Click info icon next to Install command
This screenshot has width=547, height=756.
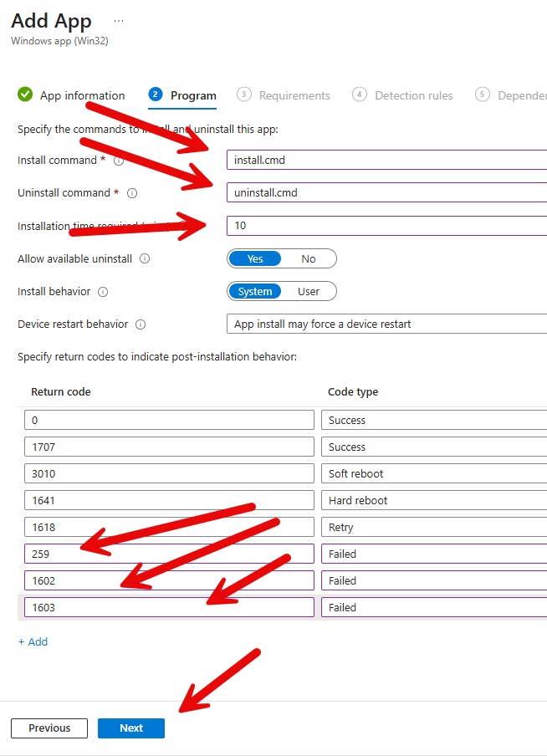point(119,160)
